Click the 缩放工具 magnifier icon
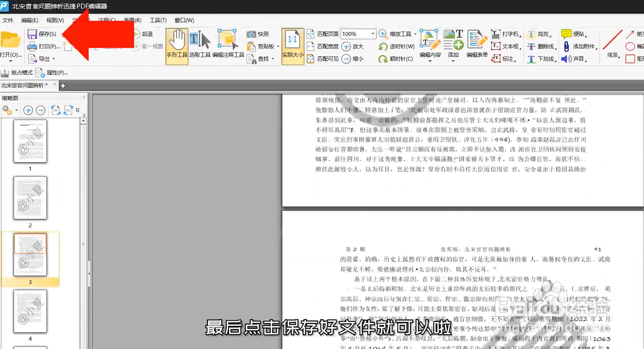Screen dimensions: 644x349 coord(383,34)
